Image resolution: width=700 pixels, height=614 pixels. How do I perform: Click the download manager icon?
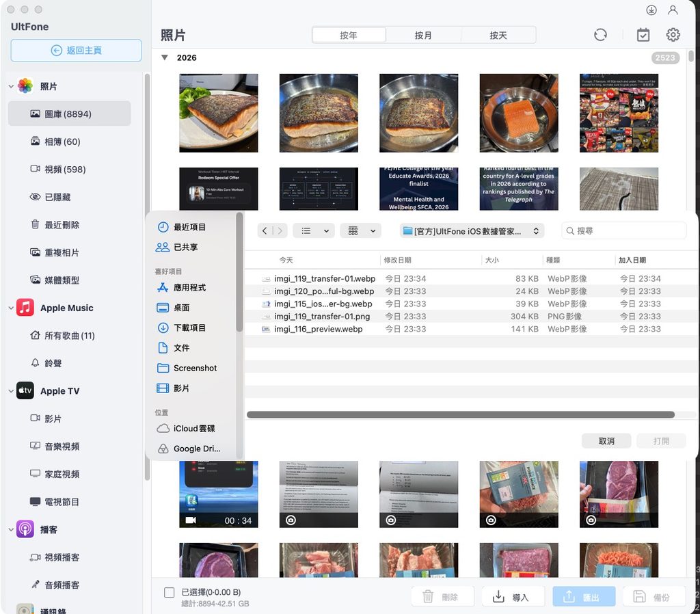[x=651, y=10]
